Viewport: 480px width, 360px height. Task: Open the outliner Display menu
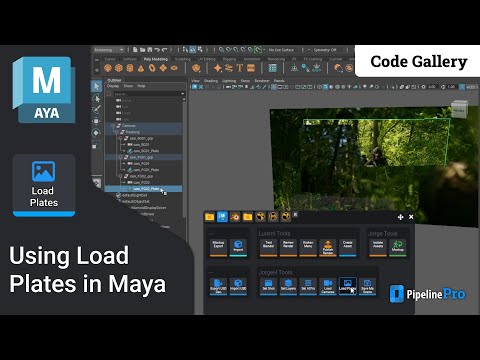coord(113,86)
